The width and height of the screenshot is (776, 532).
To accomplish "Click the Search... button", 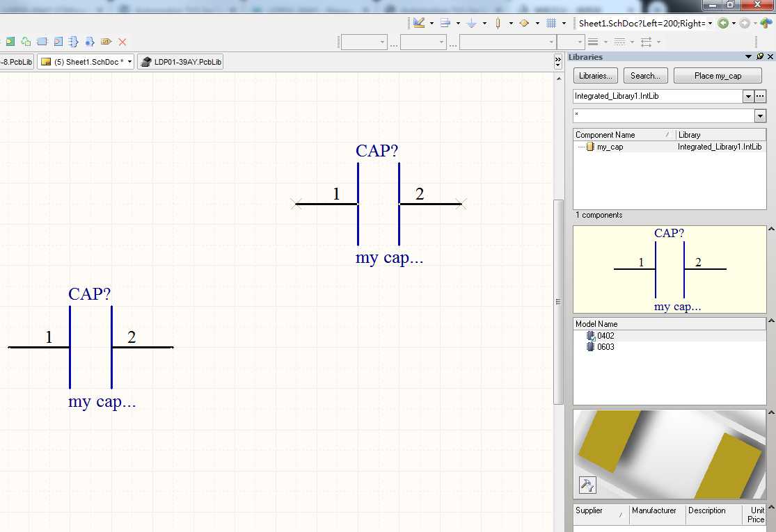I will click(645, 76).
